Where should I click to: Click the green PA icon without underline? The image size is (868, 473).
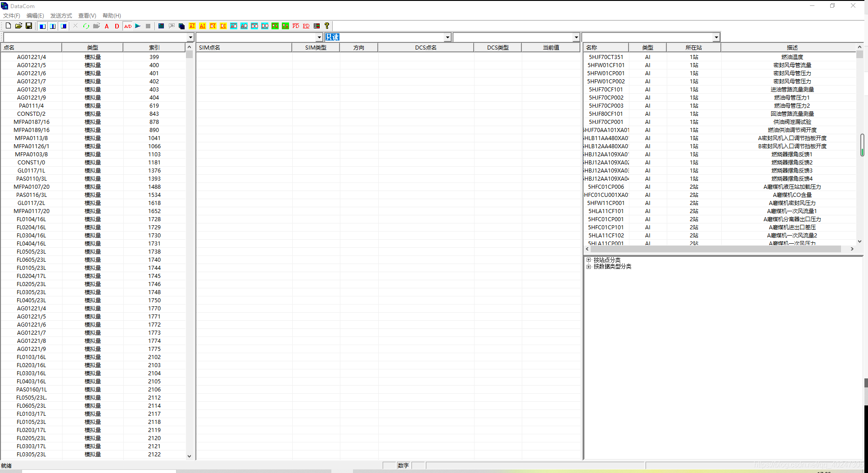click(275, 26)
